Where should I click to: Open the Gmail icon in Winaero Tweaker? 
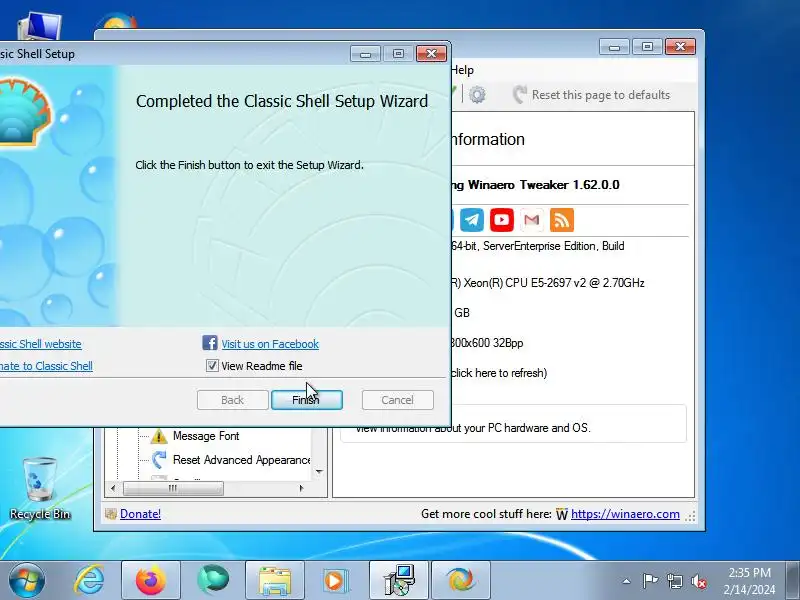click(532, 220)
